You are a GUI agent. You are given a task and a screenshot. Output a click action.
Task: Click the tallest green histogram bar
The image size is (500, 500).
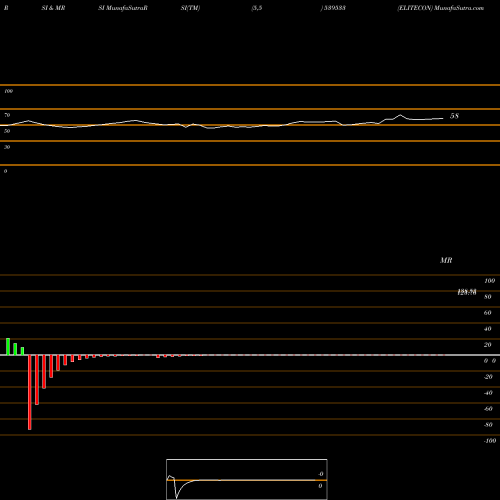coord(8,347)
